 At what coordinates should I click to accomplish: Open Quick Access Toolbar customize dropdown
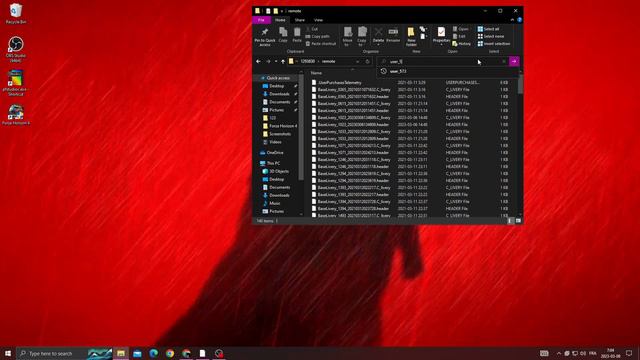click(282, 11)
